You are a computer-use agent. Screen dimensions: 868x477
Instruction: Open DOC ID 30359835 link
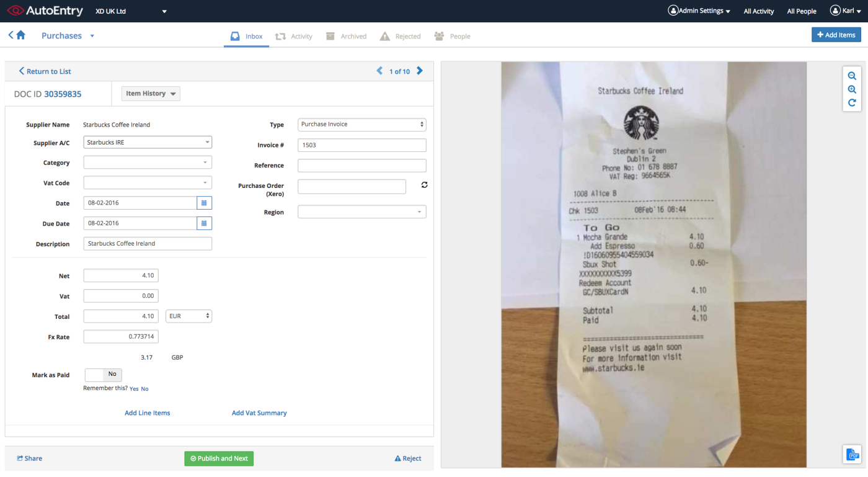click(63, 94)
